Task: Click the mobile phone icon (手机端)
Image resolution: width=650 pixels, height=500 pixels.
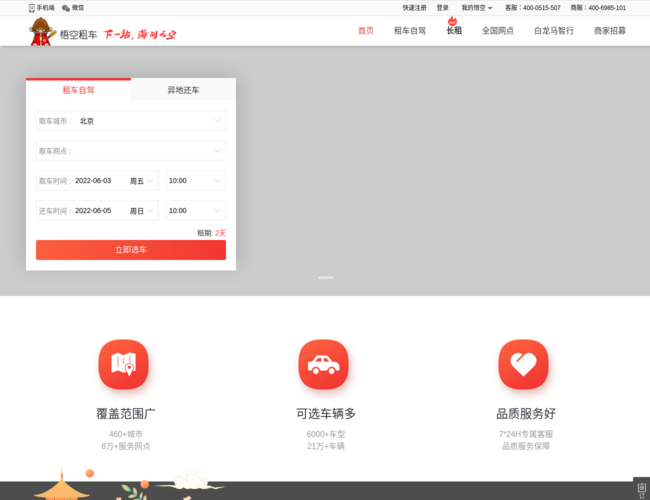Action: [32, 7]
